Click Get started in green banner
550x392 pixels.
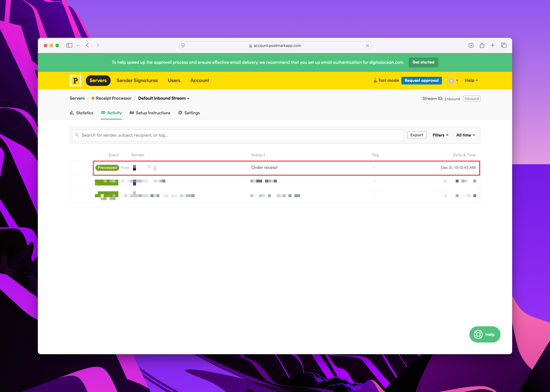point(423,62)
